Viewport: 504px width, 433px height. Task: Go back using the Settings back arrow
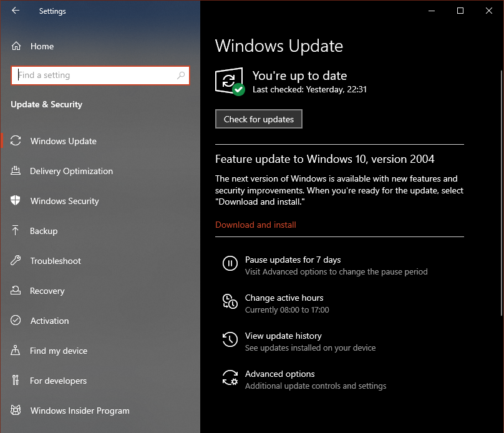16,11
